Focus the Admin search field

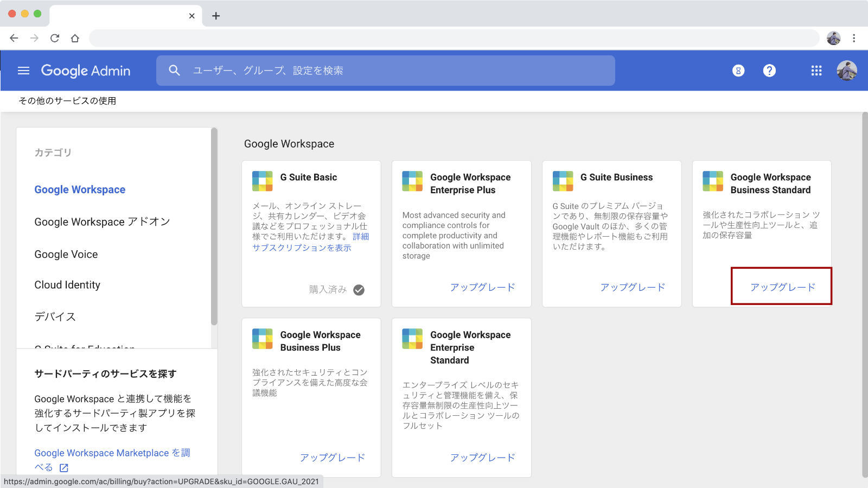pyautogui.click(x=386, y=71)
